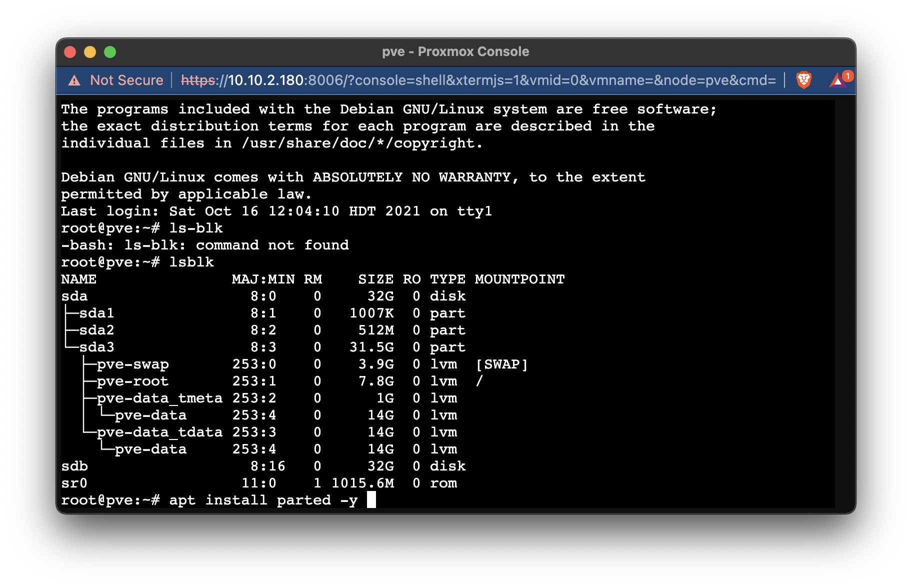Click the RO column header in lsblk output

pos(411,279)
